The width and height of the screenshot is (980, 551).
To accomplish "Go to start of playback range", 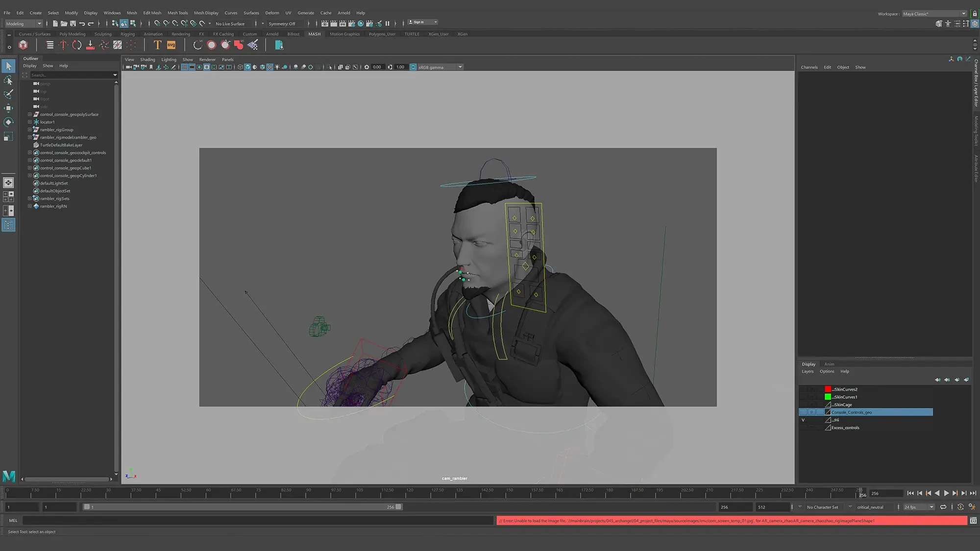I will pyautogui.click(x=910, y=493).
